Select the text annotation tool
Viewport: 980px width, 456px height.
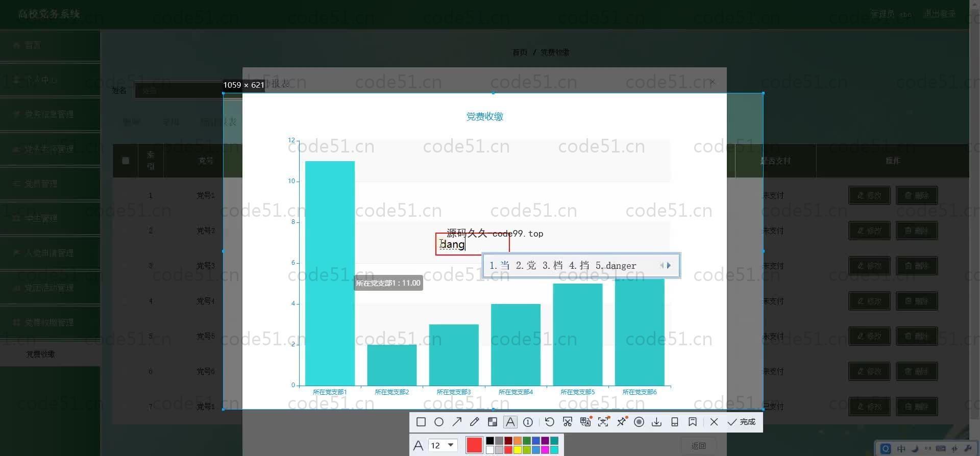[x=510, y=422]
